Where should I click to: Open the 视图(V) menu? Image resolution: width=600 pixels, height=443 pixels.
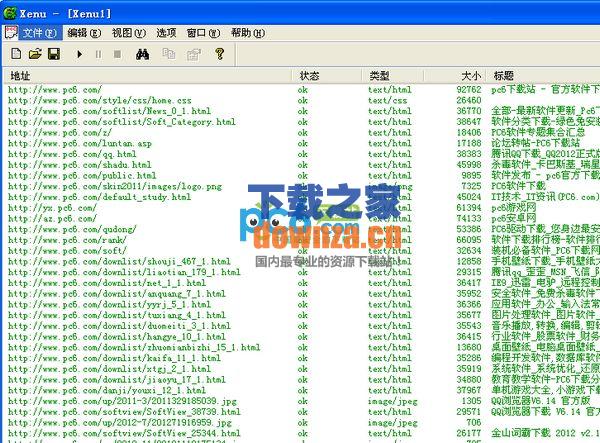pos(129,33)
